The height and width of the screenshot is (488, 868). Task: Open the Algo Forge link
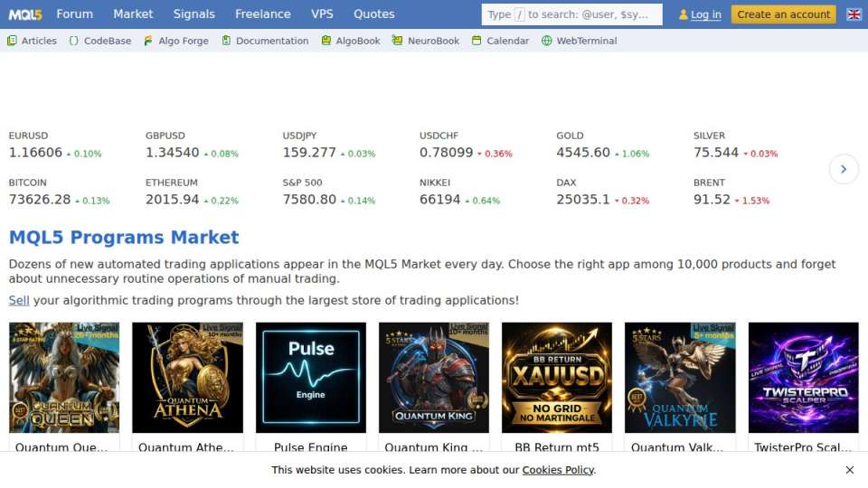tap(184, 41)
